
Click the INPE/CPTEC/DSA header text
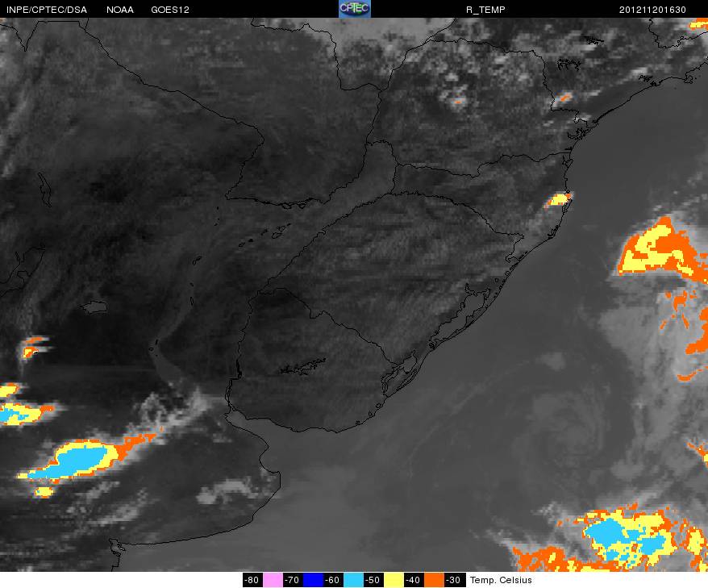(x=47, y=10)
